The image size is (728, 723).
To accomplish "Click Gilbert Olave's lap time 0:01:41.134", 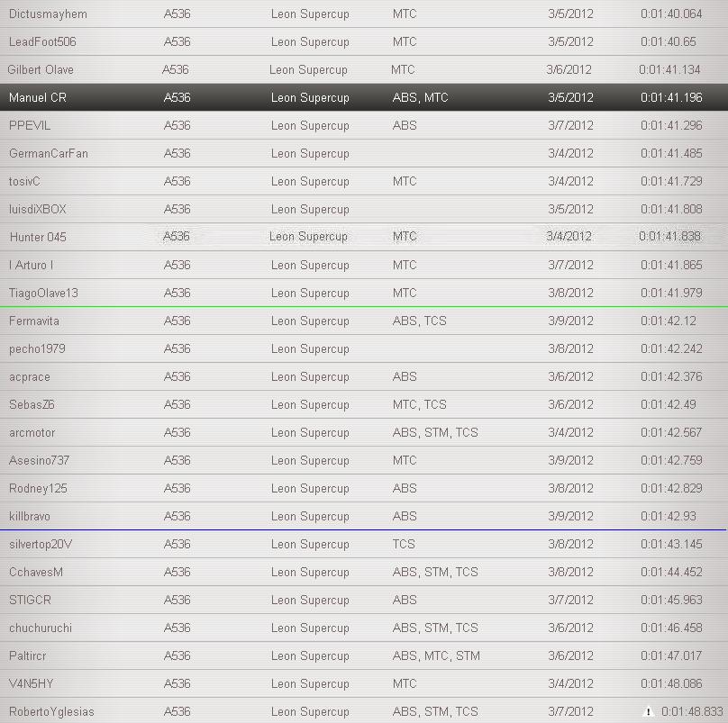I will (669, 70).
